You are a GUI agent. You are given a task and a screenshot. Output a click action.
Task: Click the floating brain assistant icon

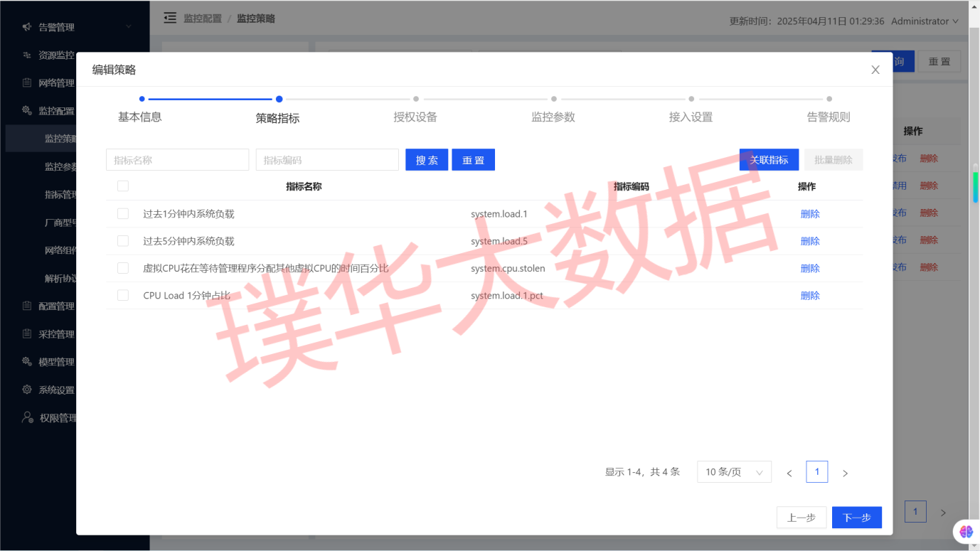(966, 531)
